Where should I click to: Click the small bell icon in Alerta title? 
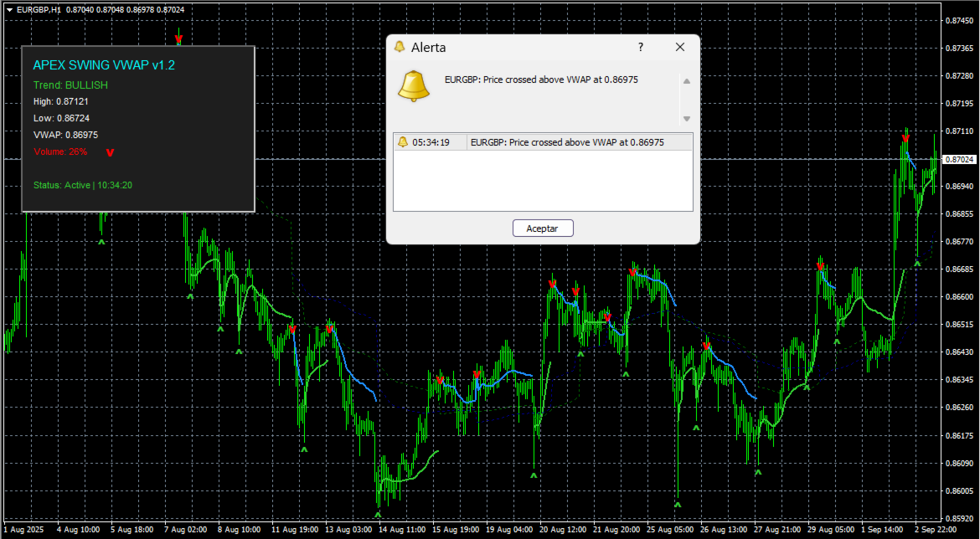click(x=400, y=48)
